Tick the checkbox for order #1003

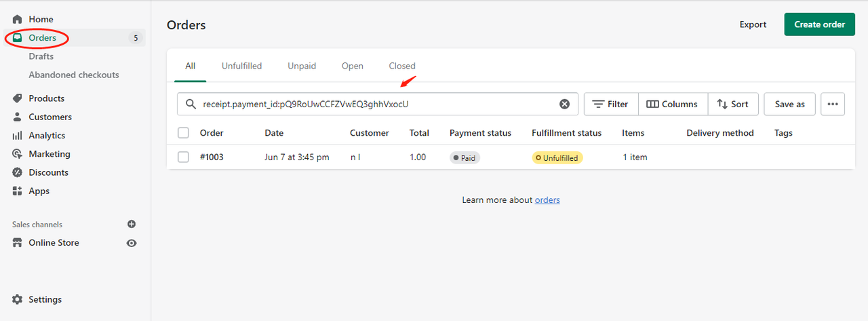click(x=183, y=157)
